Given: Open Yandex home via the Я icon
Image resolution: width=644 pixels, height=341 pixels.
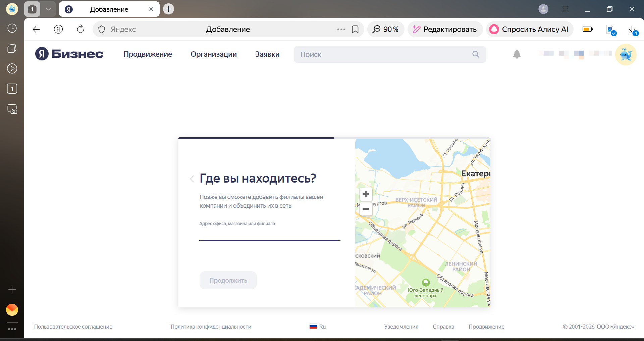Looking at the screenshot, I should (58, 29).
